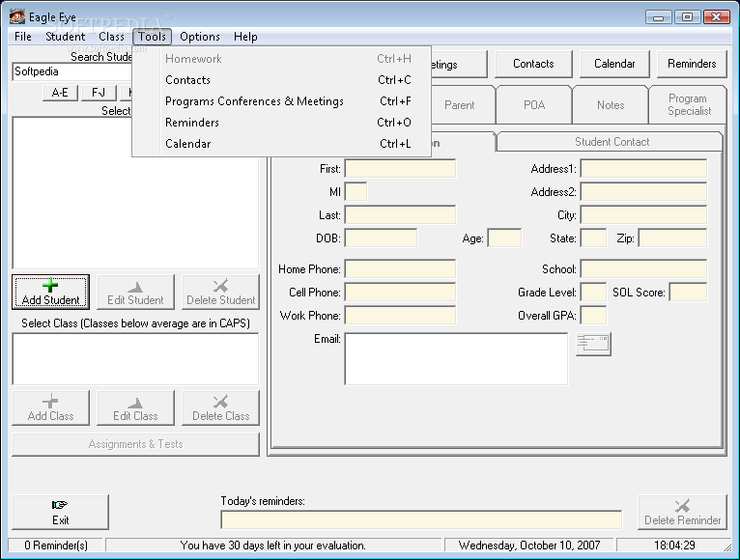Click the Select Student list box

click(135, 193)
